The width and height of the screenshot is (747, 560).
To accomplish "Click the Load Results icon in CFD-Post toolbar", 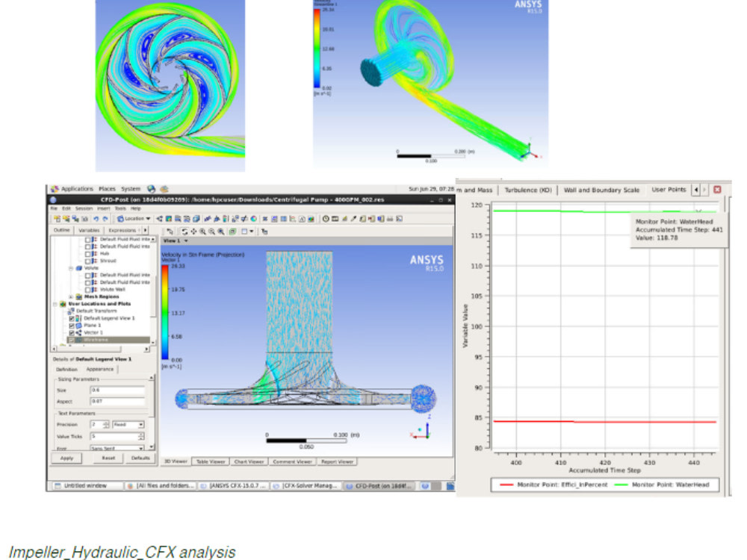I will 57,219.
